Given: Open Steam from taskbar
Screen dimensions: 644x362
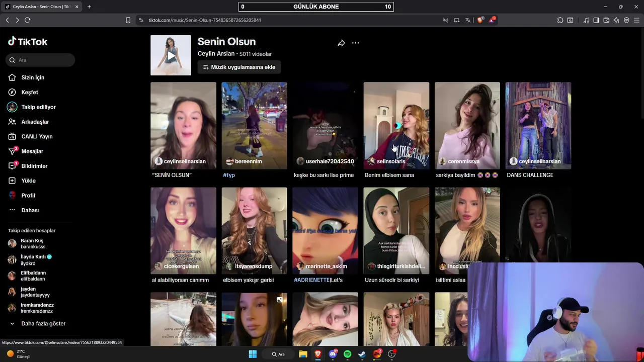Looking at the screenshot, I should click(x=362, y=354).
